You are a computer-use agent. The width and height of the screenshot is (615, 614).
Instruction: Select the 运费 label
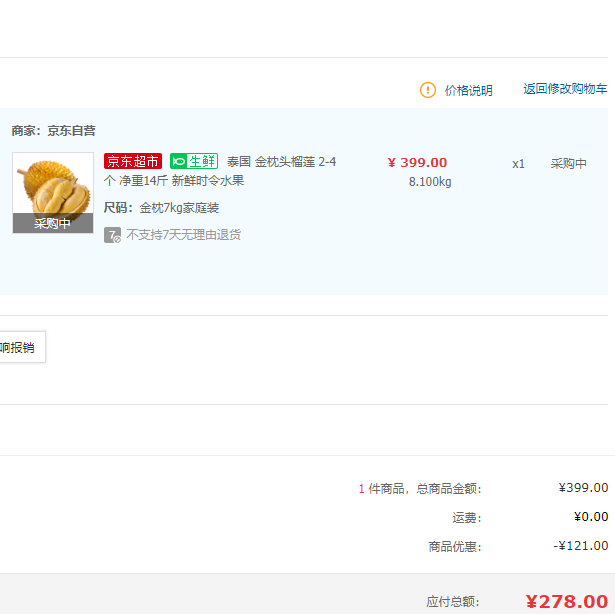[x=467, y=517]
